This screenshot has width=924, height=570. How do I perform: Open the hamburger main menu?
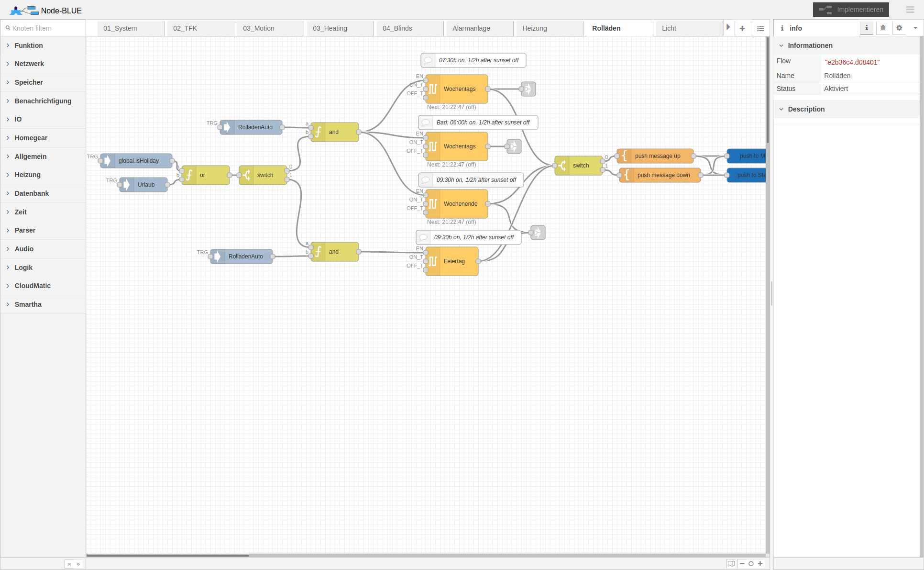[910, 10]
